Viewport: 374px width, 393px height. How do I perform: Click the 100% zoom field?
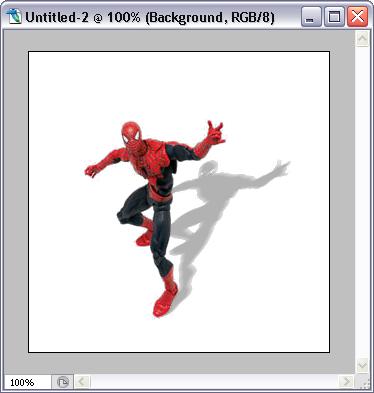click(x=27, y=382)
